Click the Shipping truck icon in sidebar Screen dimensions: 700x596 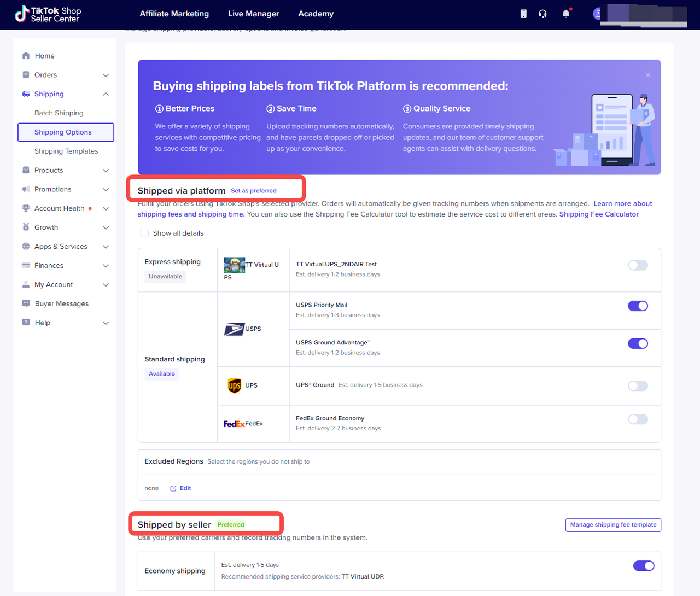[26, 94]
